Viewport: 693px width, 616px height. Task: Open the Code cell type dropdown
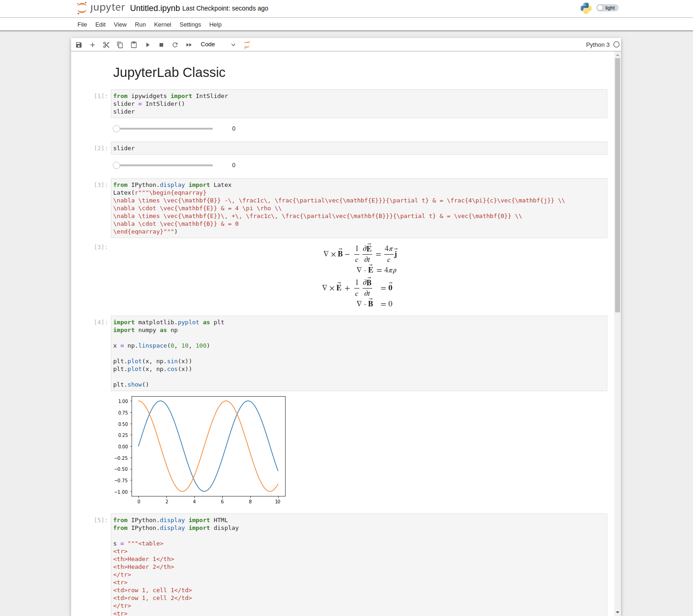[218, 44]
